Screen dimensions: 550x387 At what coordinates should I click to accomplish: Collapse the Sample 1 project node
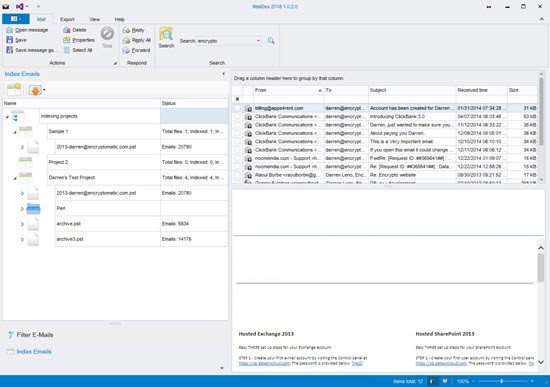click(x=15, y=132)
